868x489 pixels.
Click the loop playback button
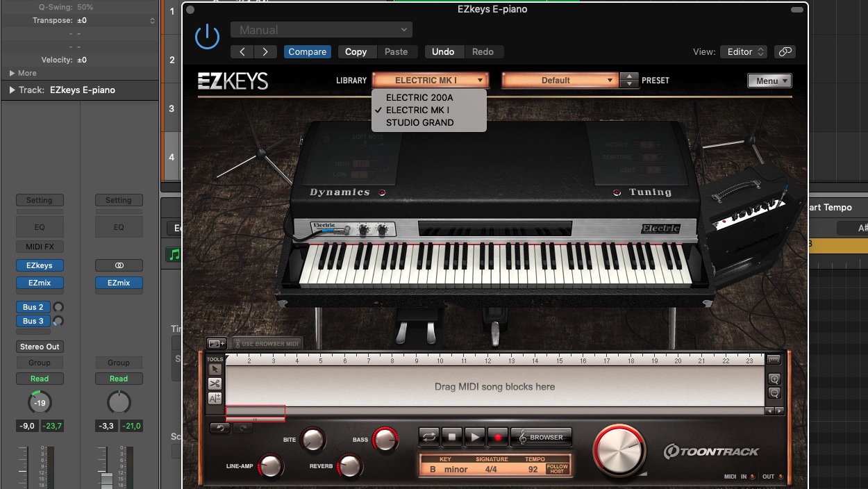pos(429,437)
